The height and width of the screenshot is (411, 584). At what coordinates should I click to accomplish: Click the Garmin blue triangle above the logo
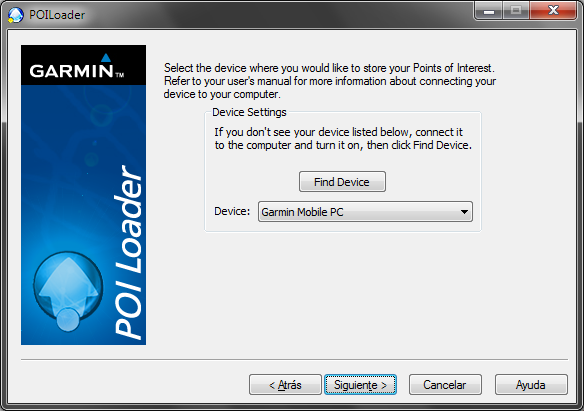(106, 57)
